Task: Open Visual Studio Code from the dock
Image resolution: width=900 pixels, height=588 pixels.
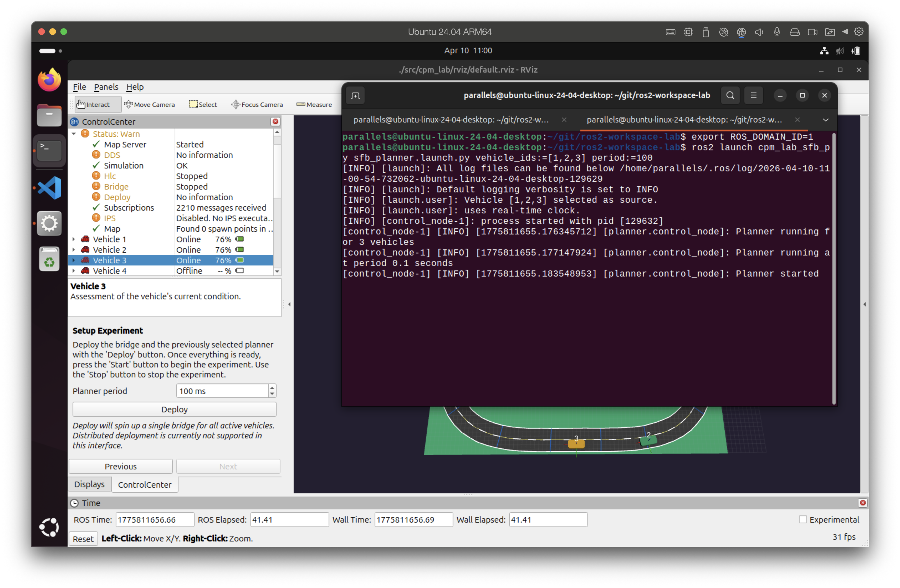Action: click(x=49, y=188)
